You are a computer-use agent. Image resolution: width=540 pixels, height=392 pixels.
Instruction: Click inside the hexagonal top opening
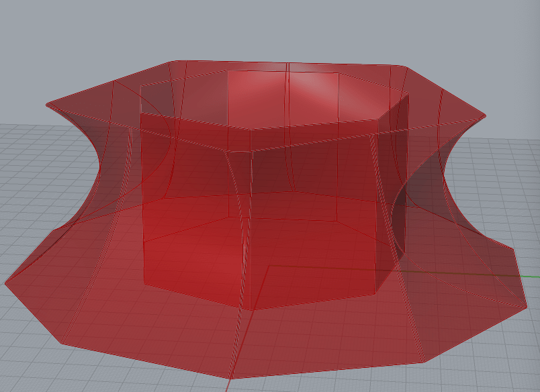pos(282,101)
